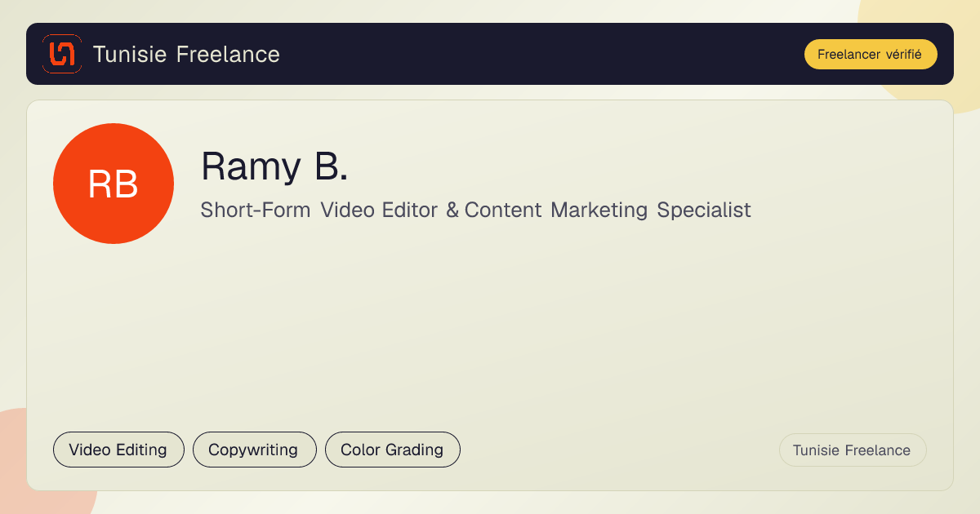The height and width of the screenshot is (514, 980).
Task: Click the Tunisie Freelance logo icon
Action: pyautogui.click(x=62, y=54)
